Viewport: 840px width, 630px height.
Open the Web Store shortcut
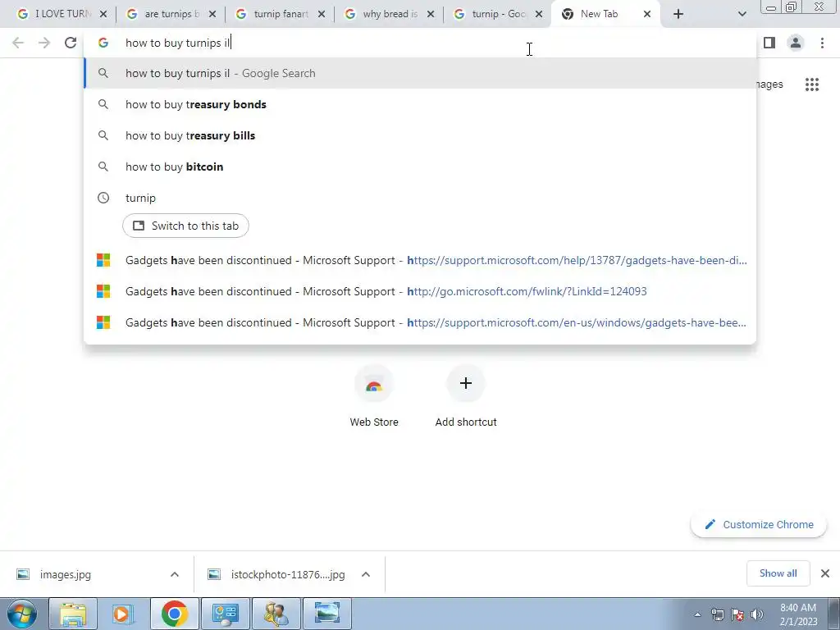click(x=374, y=396)
